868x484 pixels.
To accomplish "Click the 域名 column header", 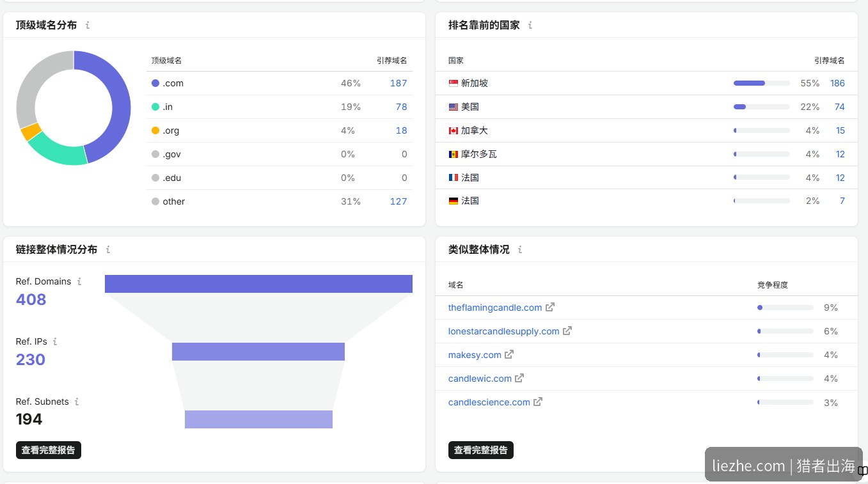I will [456, 285].
